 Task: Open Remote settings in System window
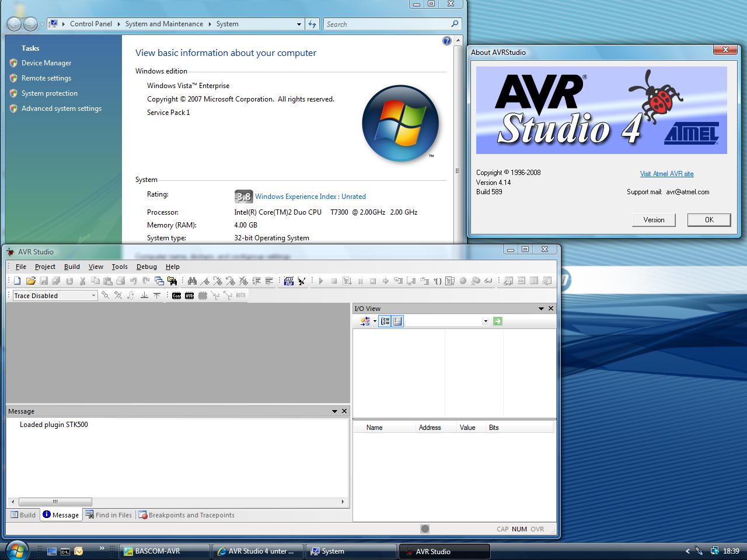tap(46, 78)
